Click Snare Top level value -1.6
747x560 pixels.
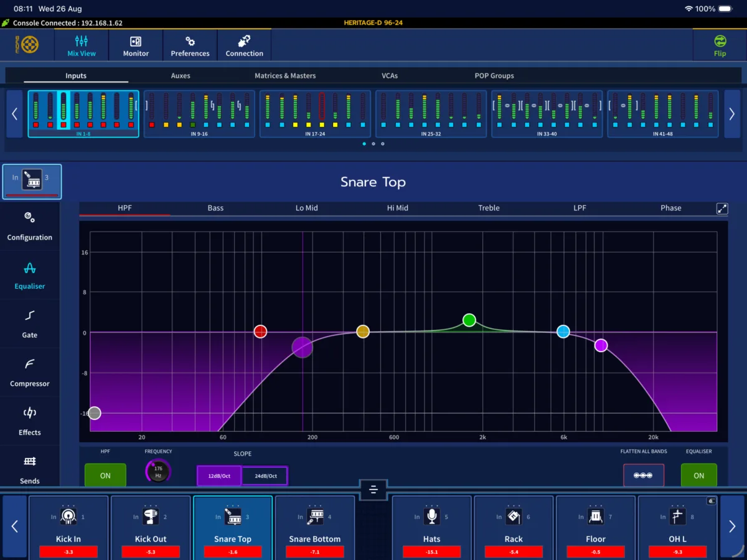pyautogui.click(x=233, y=552)
